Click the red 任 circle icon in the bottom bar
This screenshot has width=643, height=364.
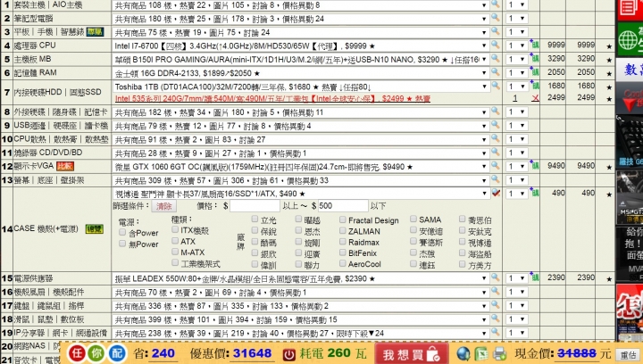coord(77,353)
